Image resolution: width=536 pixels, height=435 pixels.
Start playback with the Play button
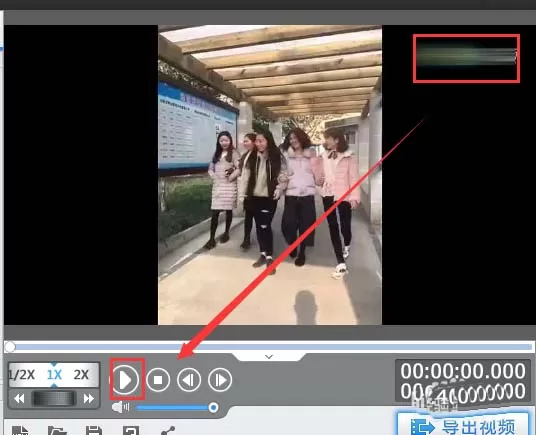click(x=125, y=379)
